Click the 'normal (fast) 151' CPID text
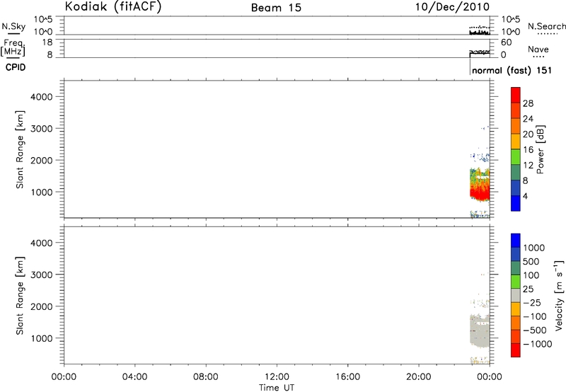The image size is (566, 392). tap(512, 70)
